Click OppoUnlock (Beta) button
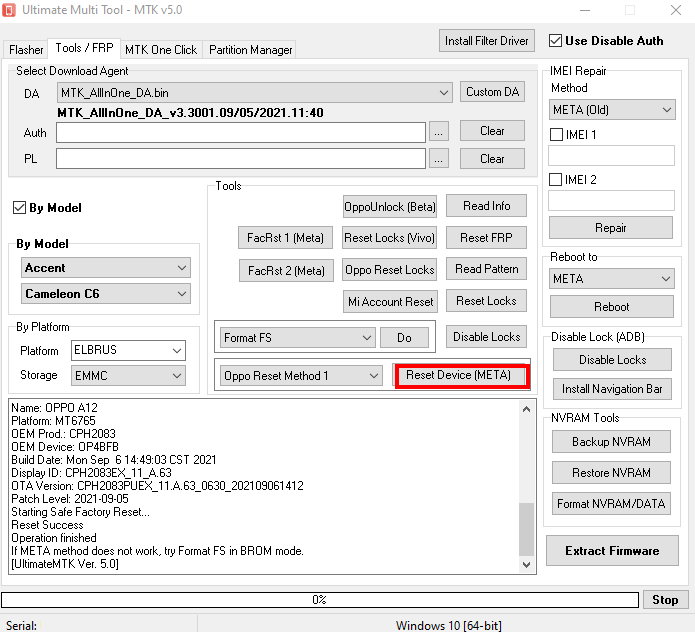The height and width of the screenshot is (632, 695). (x=390, y=207)
